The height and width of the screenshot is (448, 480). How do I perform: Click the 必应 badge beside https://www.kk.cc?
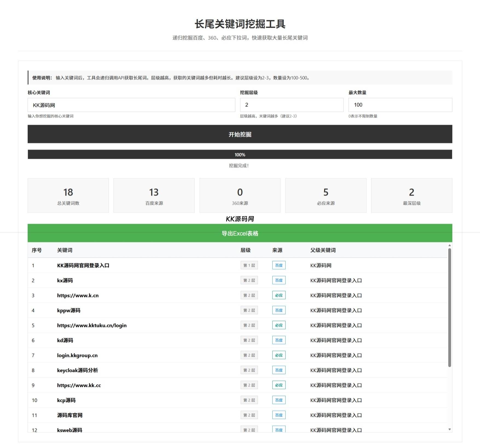tap(279, 385)
